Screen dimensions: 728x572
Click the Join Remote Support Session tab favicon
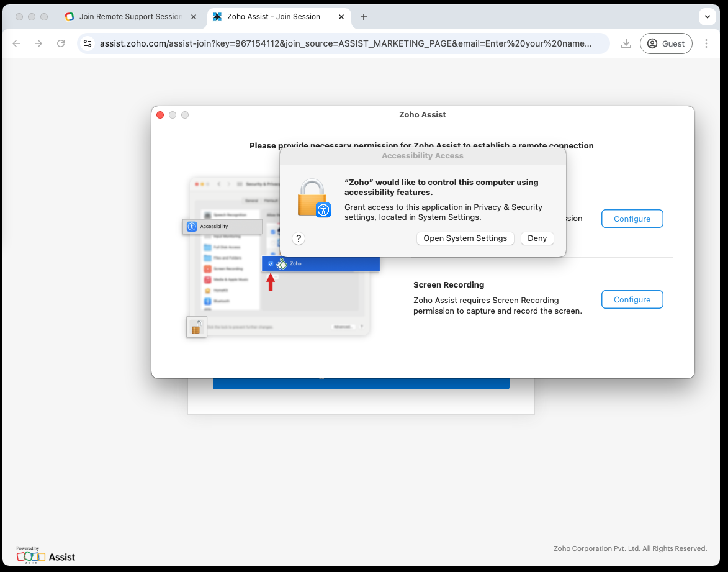tap(69, 17)
